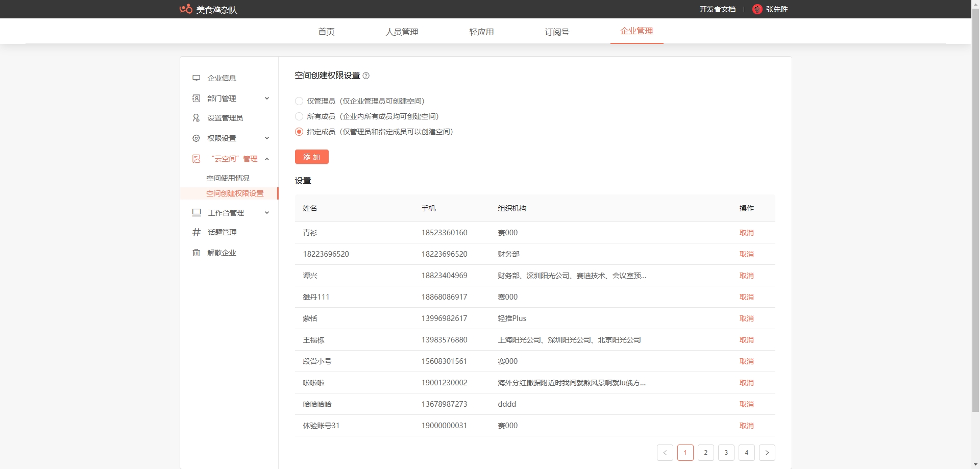980x469 pixels.
Task: Click the 张先胜 username text
Action: pyautogui.click(x=777, y=9)
